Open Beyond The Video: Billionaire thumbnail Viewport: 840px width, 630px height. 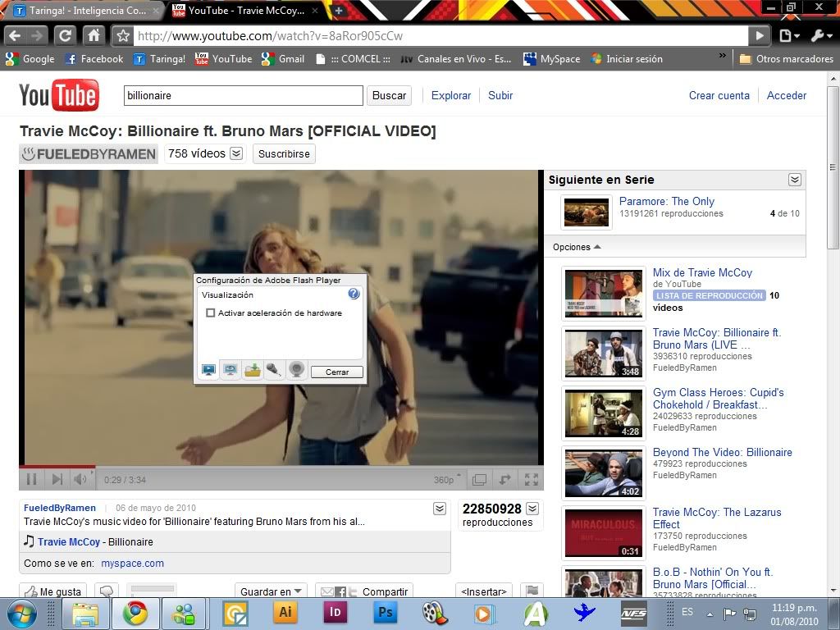tap(604, 473)
